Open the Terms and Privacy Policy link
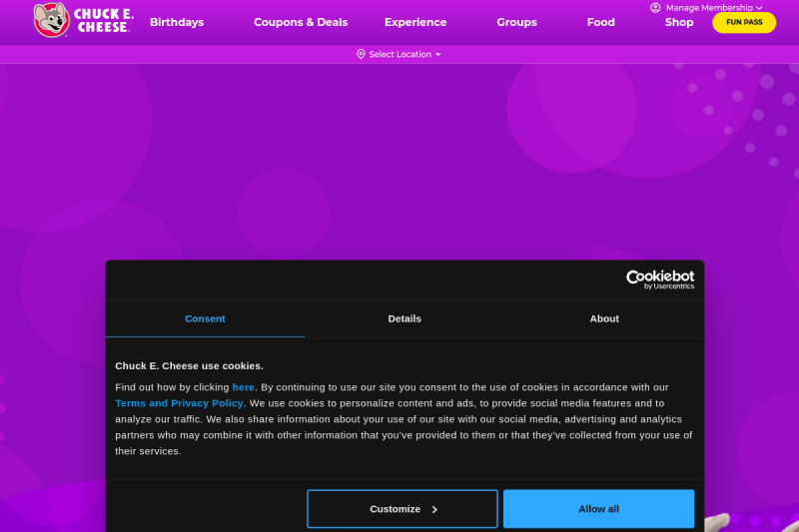The width and height of the screenshot is (799, 532). pyautogui.click(x=179, y=403)
